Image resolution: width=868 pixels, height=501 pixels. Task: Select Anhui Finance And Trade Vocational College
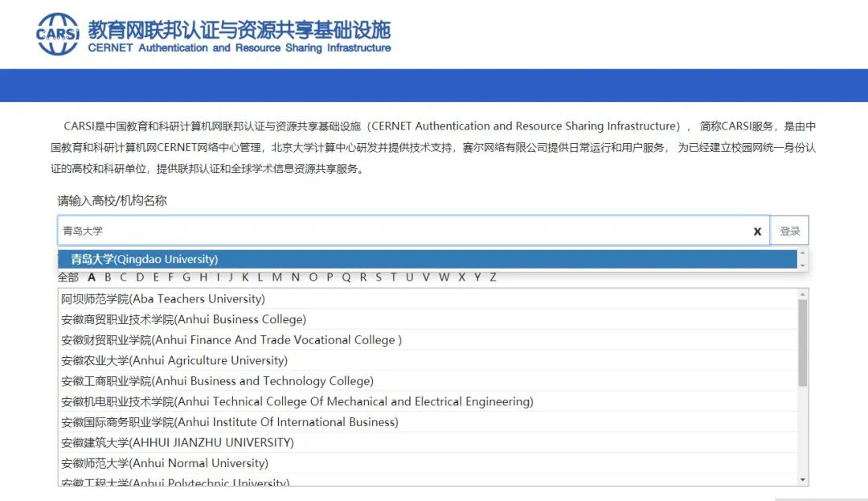428,340
